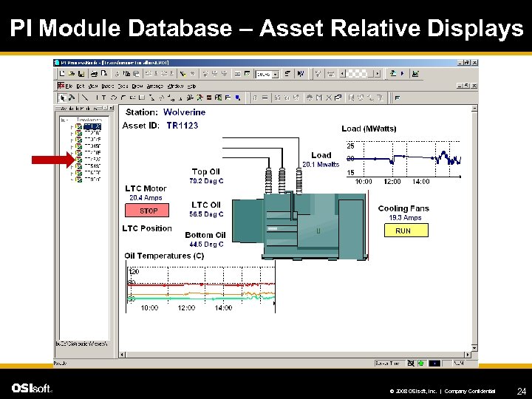532x399 pixels.
Task: Click the 79.2 Deg C Top Oil value
Action: coord(206,181)
